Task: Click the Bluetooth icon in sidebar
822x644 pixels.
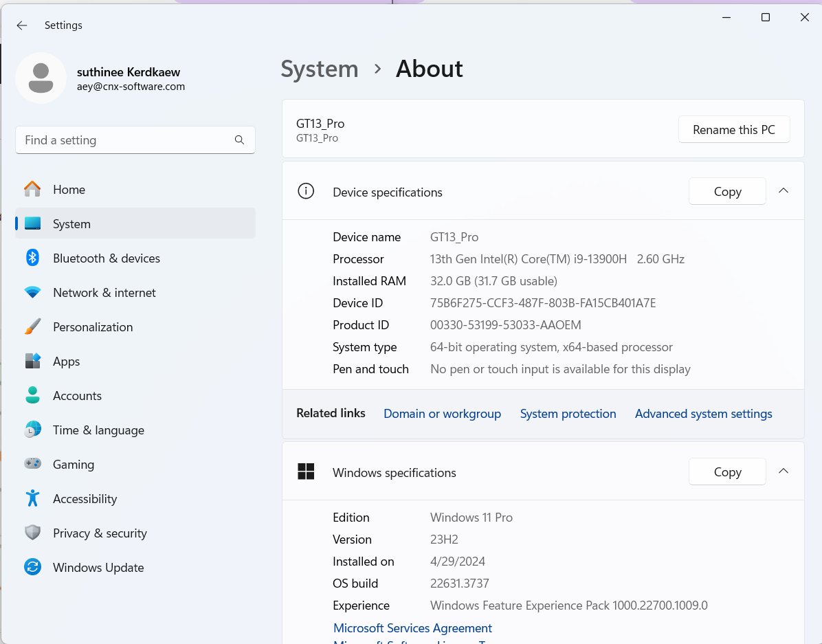Action: click(32, 258)
